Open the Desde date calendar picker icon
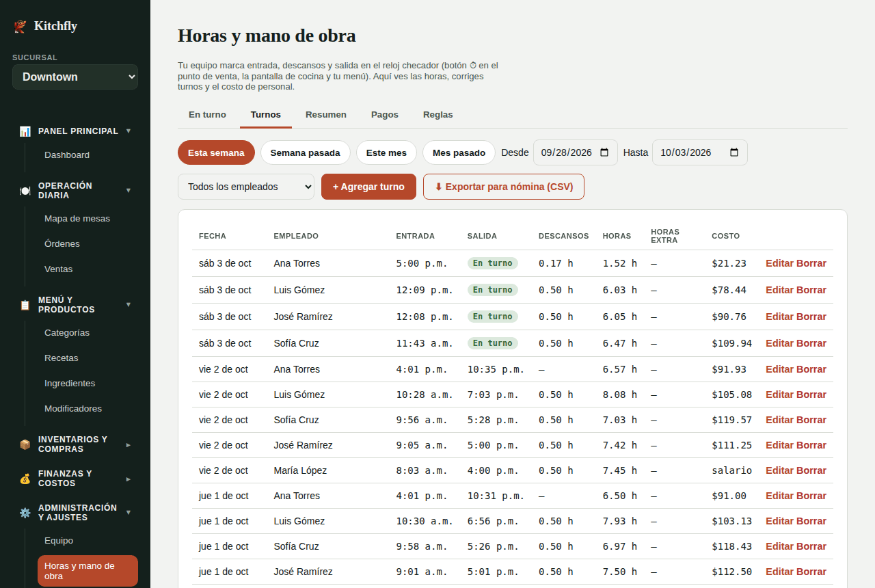This screenshot has width=875, height=588. pyautogui.click(x=604, y=152)
